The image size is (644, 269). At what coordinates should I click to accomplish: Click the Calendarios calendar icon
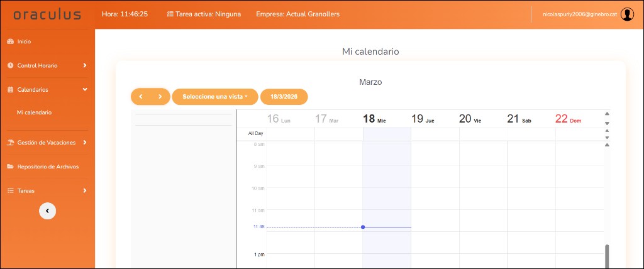(x=11, y=89)
